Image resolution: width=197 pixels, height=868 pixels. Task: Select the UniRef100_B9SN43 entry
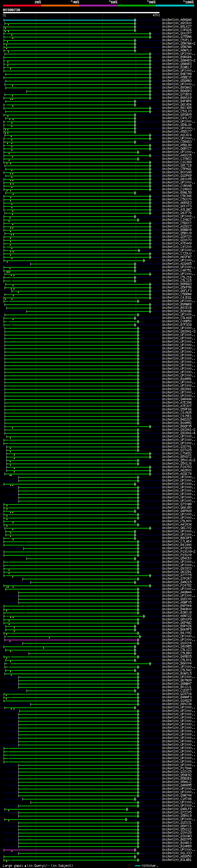tap(177, 88)
